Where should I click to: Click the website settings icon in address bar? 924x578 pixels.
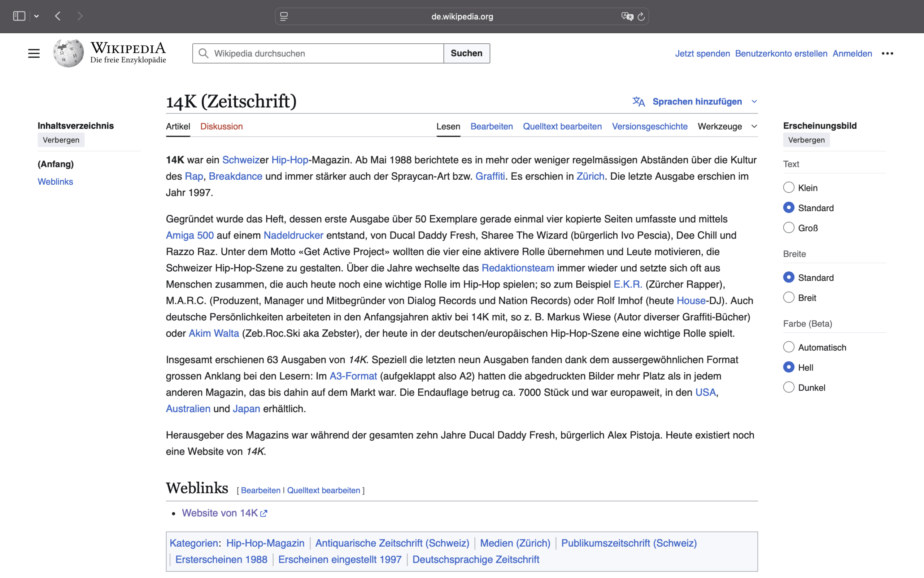[x=284, y=17]
